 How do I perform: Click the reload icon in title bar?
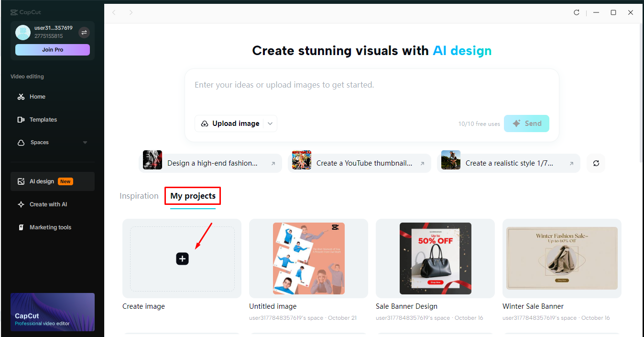577,12
